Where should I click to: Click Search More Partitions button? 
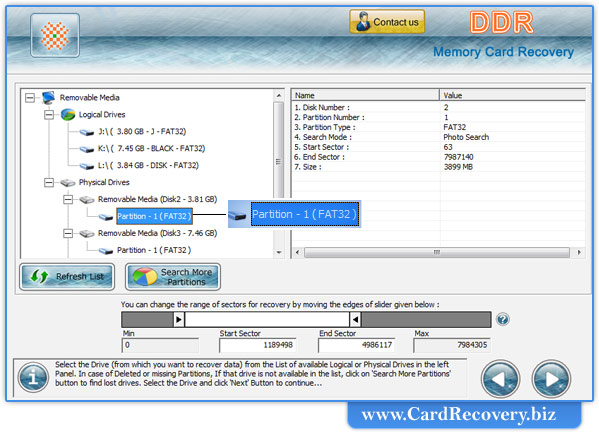coord(173,277)
